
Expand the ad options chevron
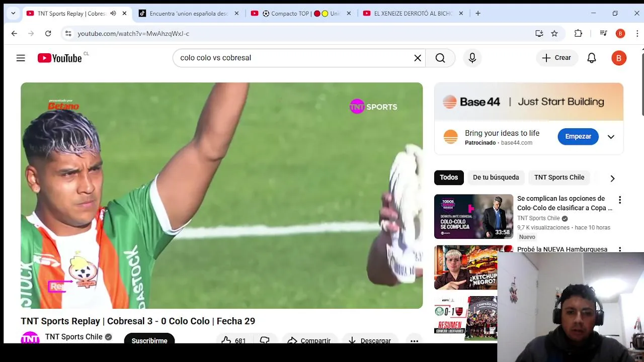point(611,137)
